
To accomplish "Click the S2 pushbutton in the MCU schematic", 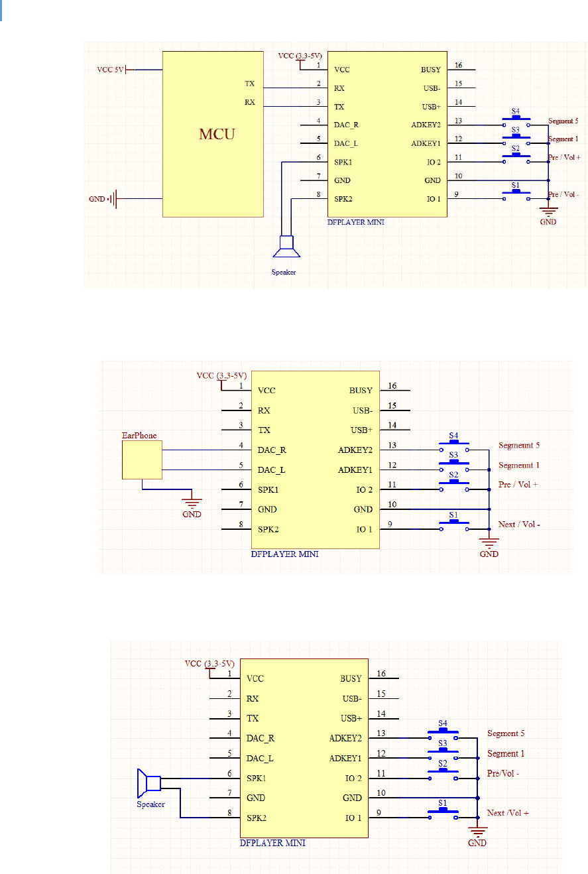I will point(515,159).
